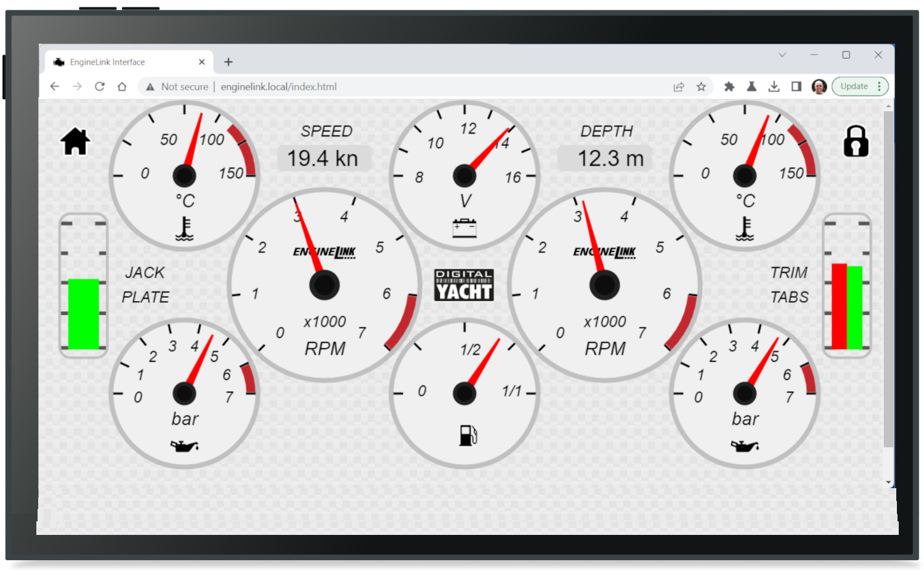
Task: Expand the tab search chevron
Action: tap(782, 55)
